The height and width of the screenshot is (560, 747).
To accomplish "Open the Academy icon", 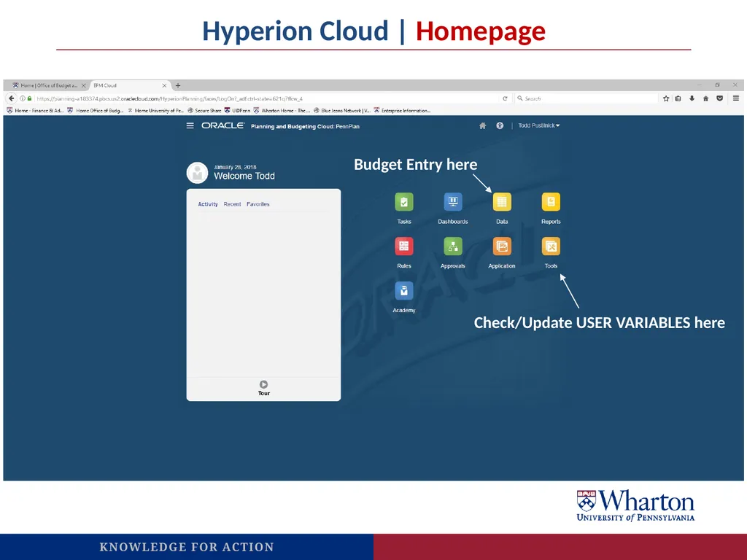I will (x=403, y=290).
